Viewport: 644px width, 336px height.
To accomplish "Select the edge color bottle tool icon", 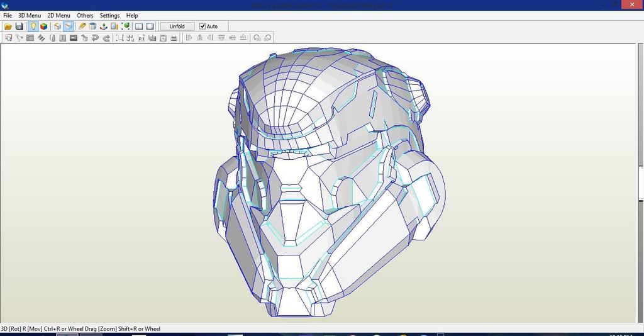I will [x=52, y=38].
